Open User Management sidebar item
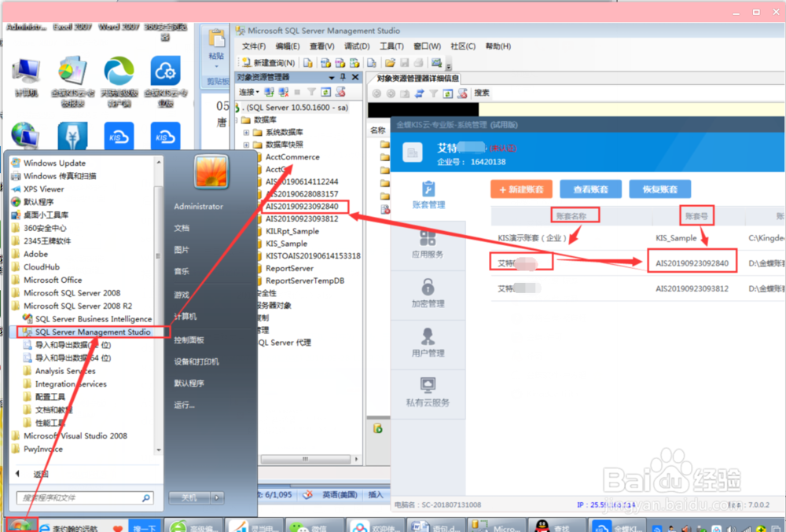786x532 pixels. point(428,343)
